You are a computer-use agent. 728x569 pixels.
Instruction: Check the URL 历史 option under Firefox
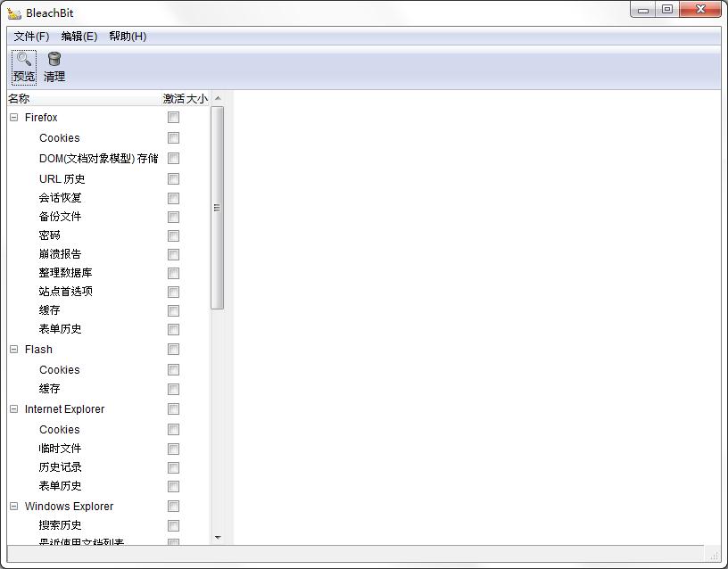click(x=173, y=178)
